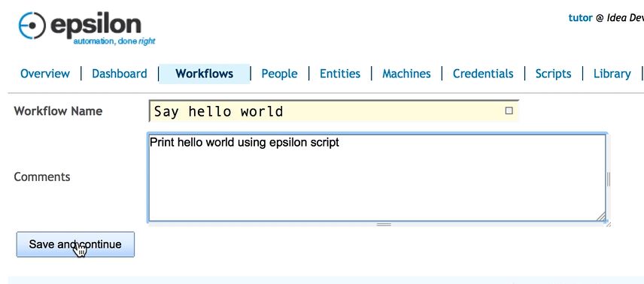Click the epsilon circular logo icon
Viewport: 644px width, 284px height.
coord(32,26)
